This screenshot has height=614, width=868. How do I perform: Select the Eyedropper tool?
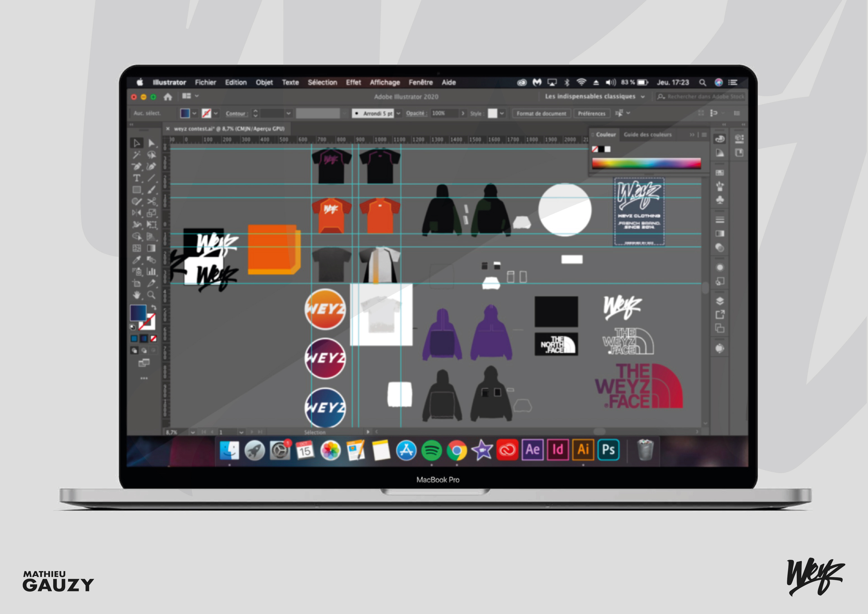tap(137, 260)
